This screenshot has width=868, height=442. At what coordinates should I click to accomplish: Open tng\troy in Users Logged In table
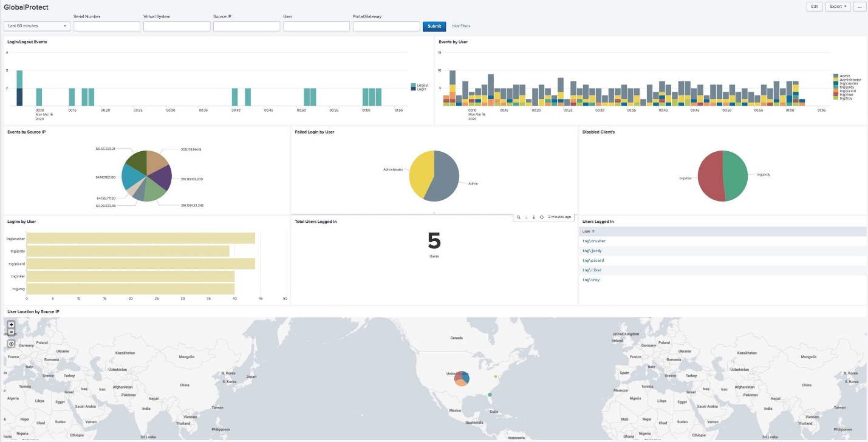click(x=591, y=280)
